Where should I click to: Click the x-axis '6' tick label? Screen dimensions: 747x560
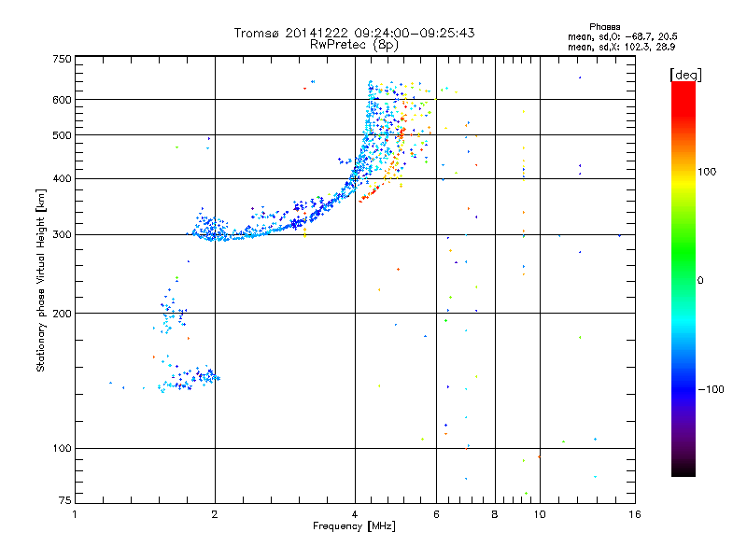coord(436,514)
